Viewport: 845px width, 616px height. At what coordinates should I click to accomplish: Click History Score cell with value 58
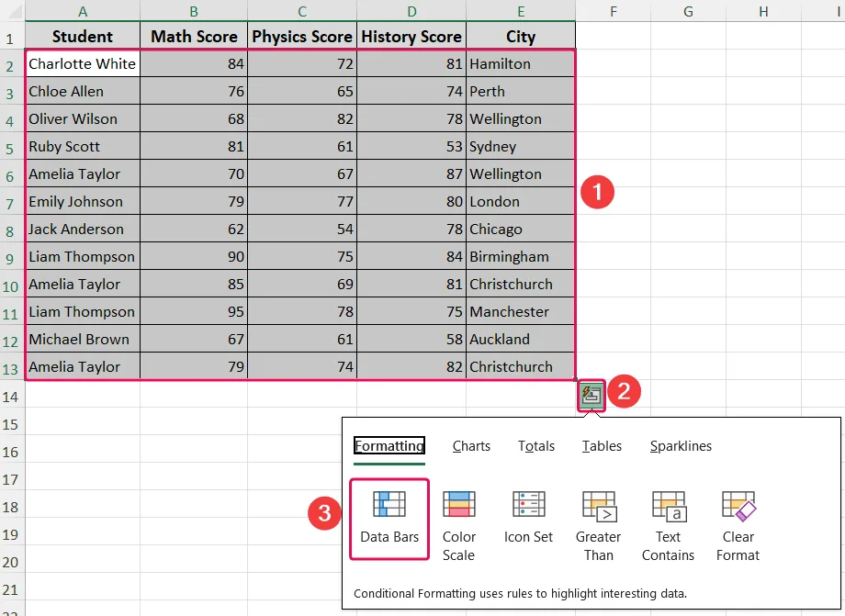point(411,339)
